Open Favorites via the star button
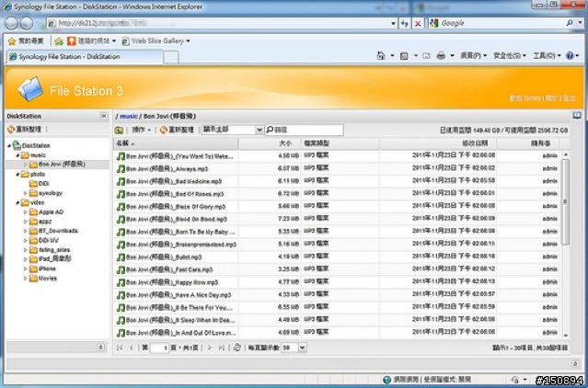588x388 pixels. 26,40
